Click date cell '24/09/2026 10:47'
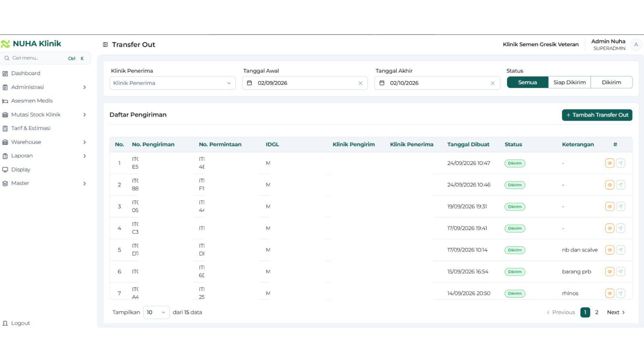The width and height of the screenshot is (644, 362). click(x=469, y=163)
